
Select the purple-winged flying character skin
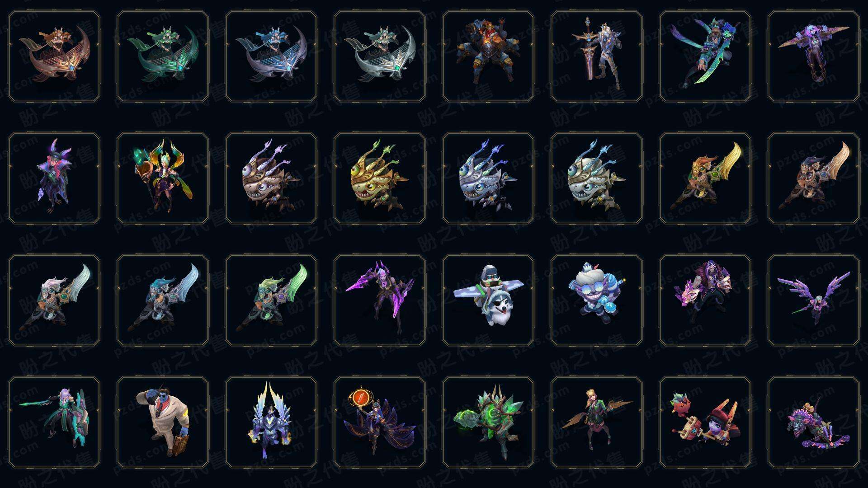[814, 300]
